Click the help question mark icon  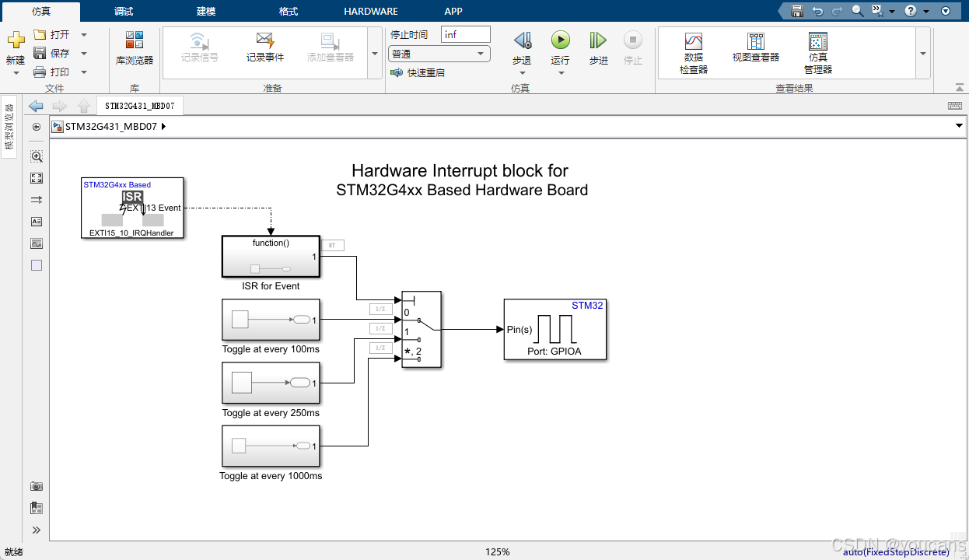[x=911, y=11]
